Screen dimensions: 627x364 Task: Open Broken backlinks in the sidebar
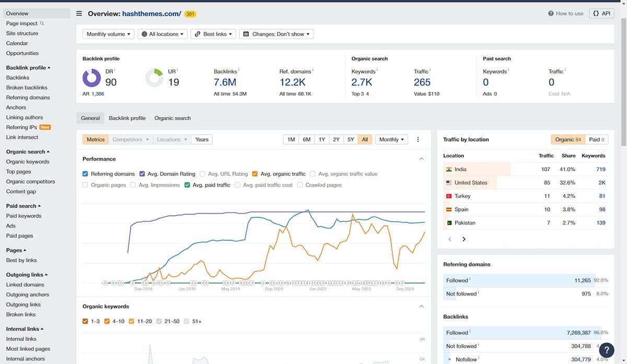click(27, 88)
